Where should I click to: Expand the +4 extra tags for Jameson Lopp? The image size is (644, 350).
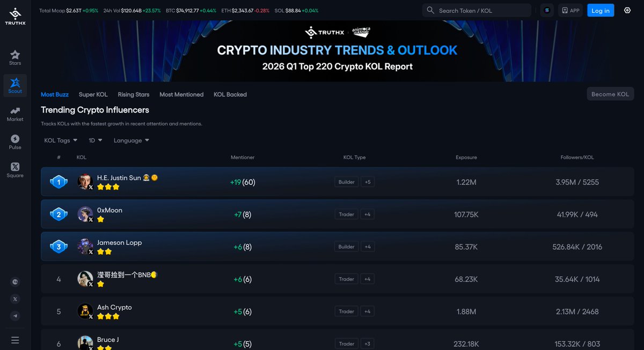[x=368, y=247]
